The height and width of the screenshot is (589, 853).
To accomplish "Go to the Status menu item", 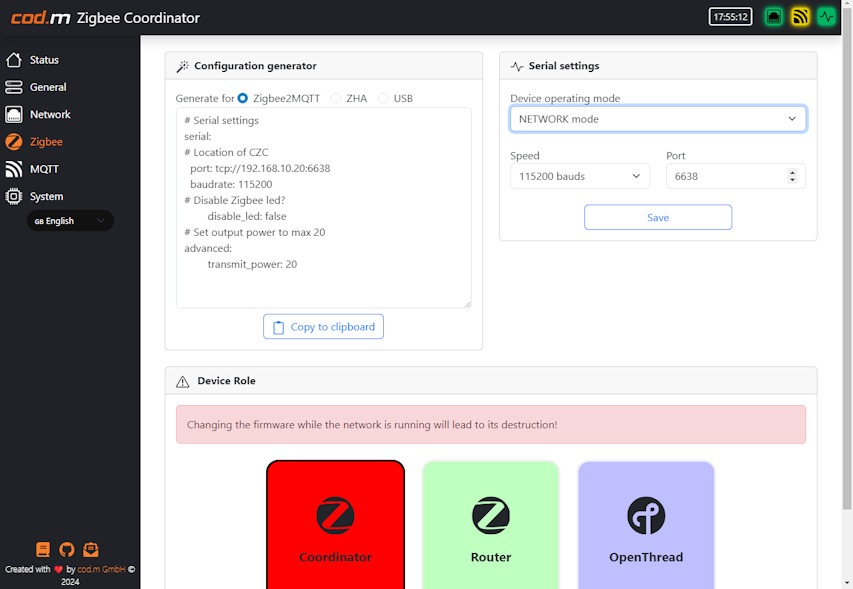I will (x=44, y=60).
